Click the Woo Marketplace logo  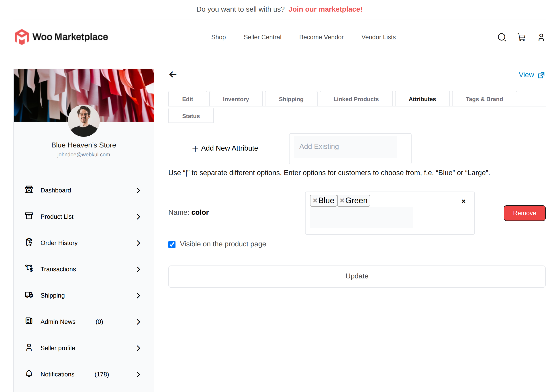(61, 37)
